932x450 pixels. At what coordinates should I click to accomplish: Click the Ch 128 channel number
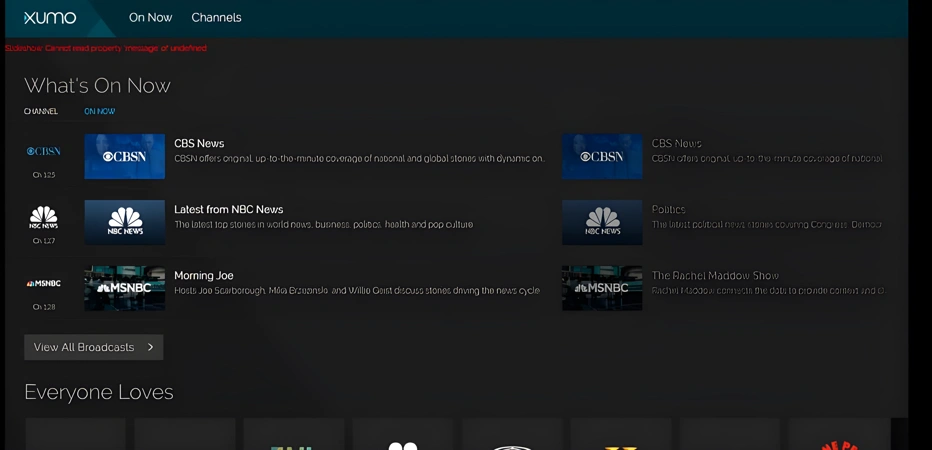(44, 307)
